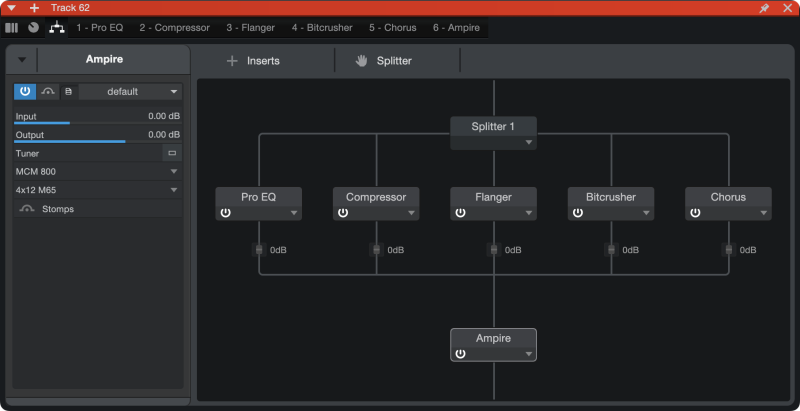This screenshot has width=800, height=411.
Task: Adjust the Input level slider
Action: [x=97, y=123]
